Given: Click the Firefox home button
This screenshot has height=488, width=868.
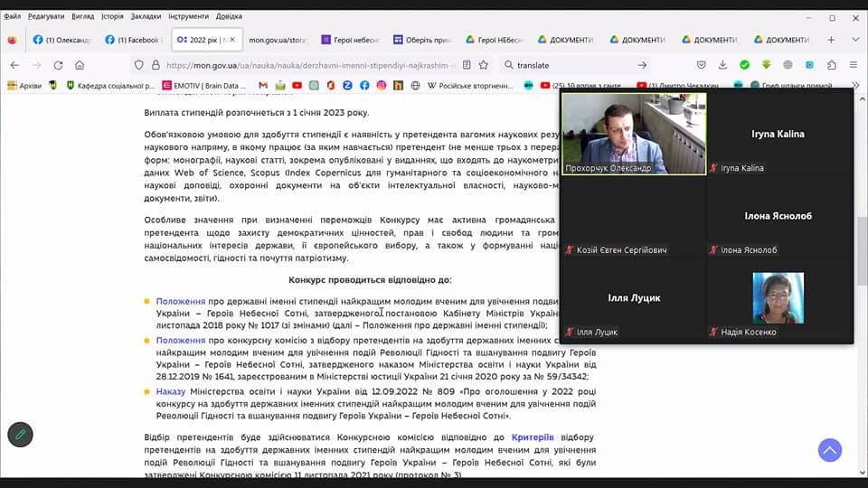Looking at the screenshot, I should coord(80,65).
